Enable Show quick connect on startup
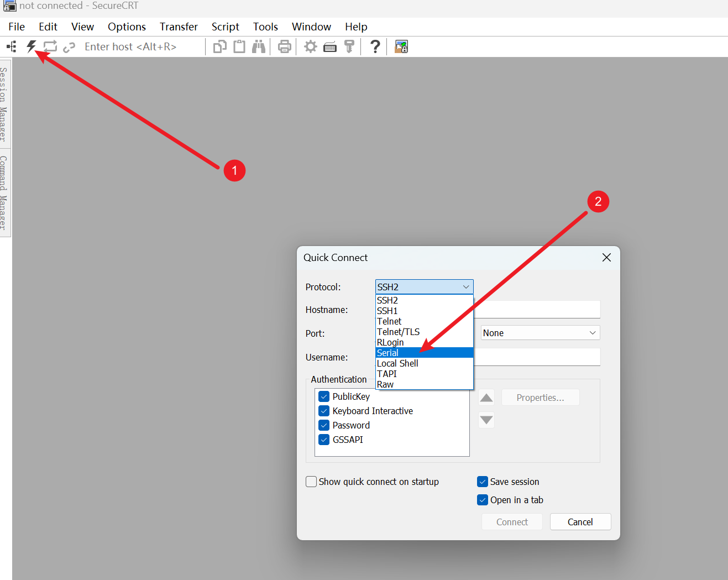728x580 pixels. click(312, 482)
